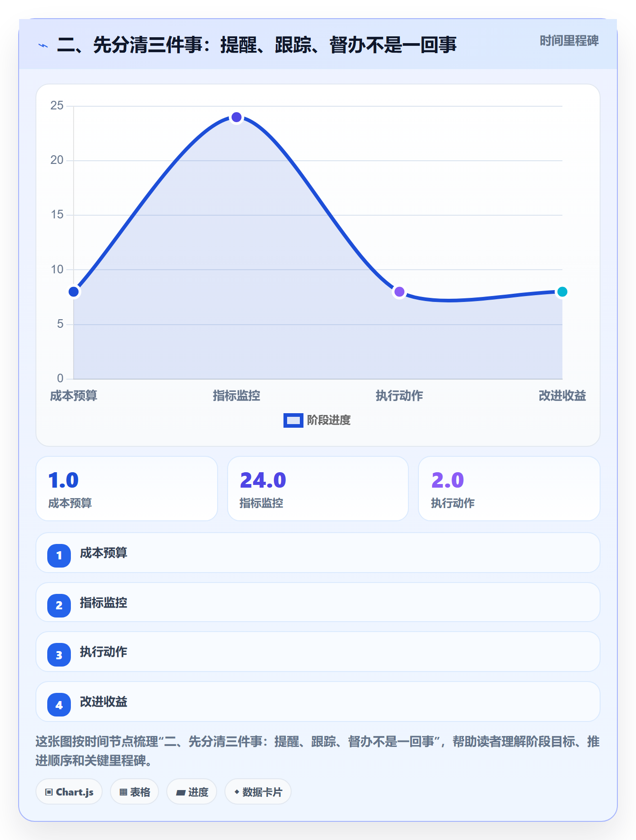Click step badge number 2
The width and height of the screenshot is (636, 840).
click(x=59, y=605)
